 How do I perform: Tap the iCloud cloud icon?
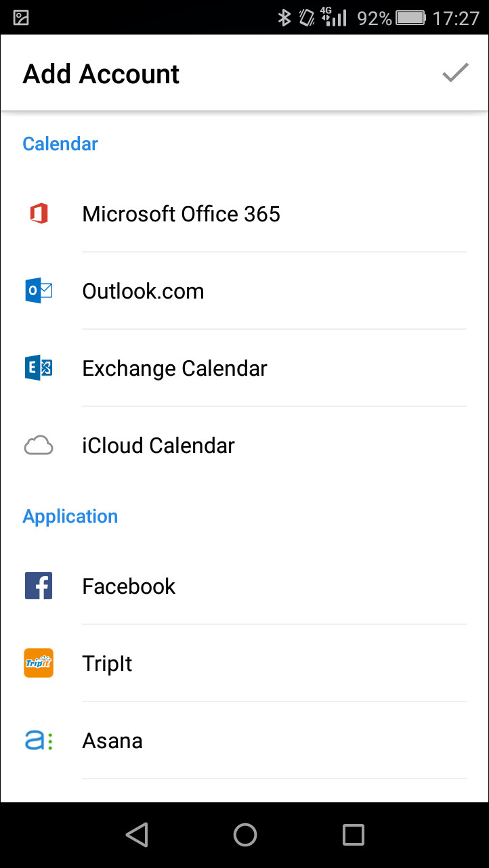coord(39,446)
